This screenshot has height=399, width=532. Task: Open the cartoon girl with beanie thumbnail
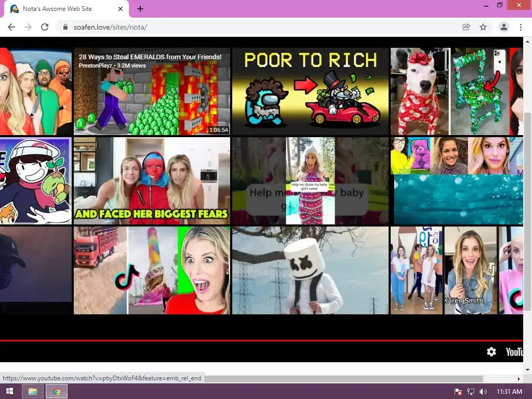pyautogui.click(x=36, y=181)
